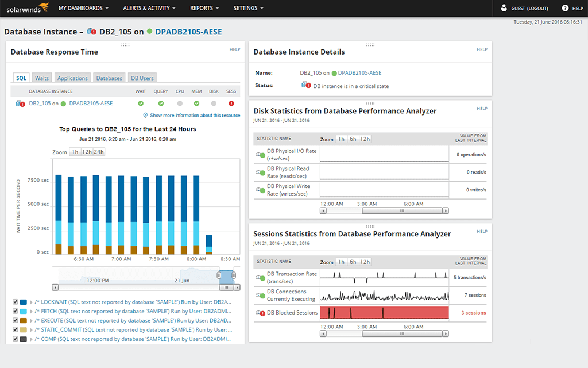This screenshot has height=368, width=588.
Task: Click the green QUERY status indicator
Action: 160,104
